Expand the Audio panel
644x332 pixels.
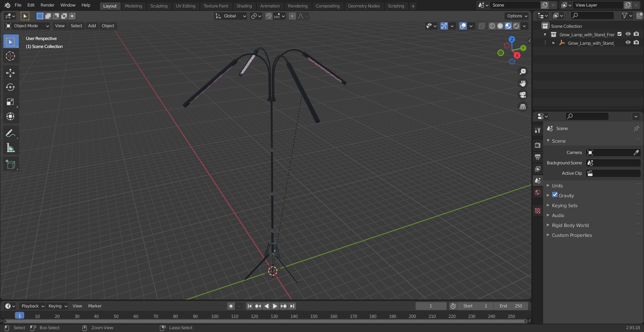click(558, 215)
